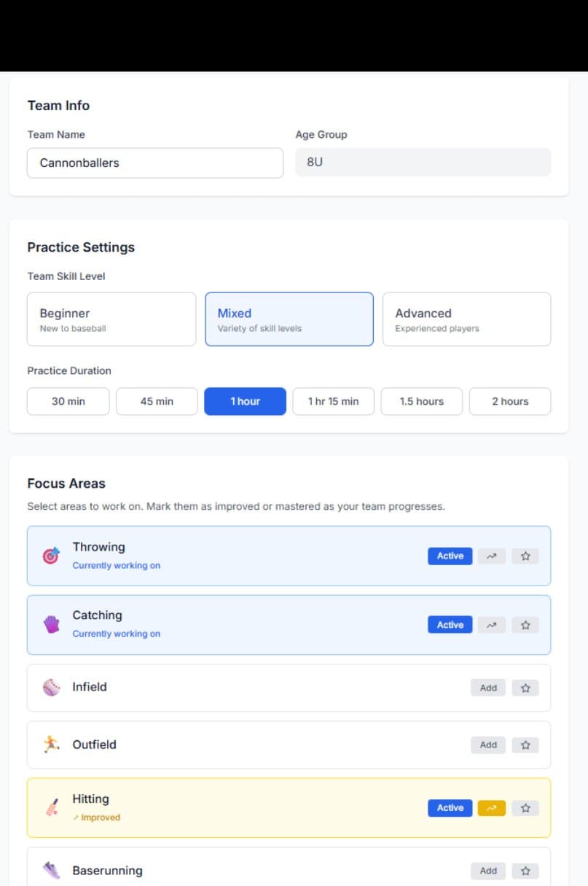Mark Throwing as mastered with star icon
Viewport: 588px width, 886px height.
click(525, 556)
